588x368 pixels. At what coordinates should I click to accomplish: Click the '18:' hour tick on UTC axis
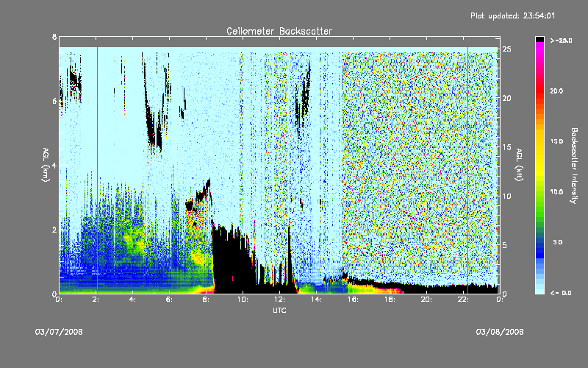click(390, 300)
